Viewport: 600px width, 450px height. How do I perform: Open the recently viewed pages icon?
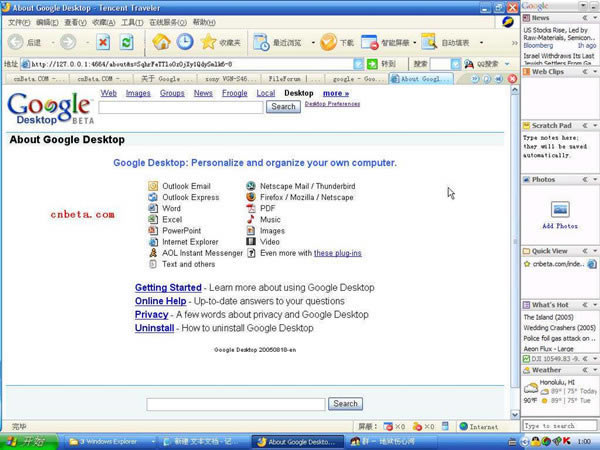point(261,42)
